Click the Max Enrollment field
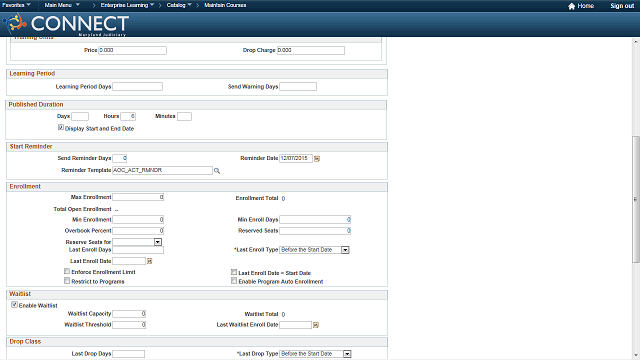The height and width of the screenshot is (360, 640). (138, 197)
